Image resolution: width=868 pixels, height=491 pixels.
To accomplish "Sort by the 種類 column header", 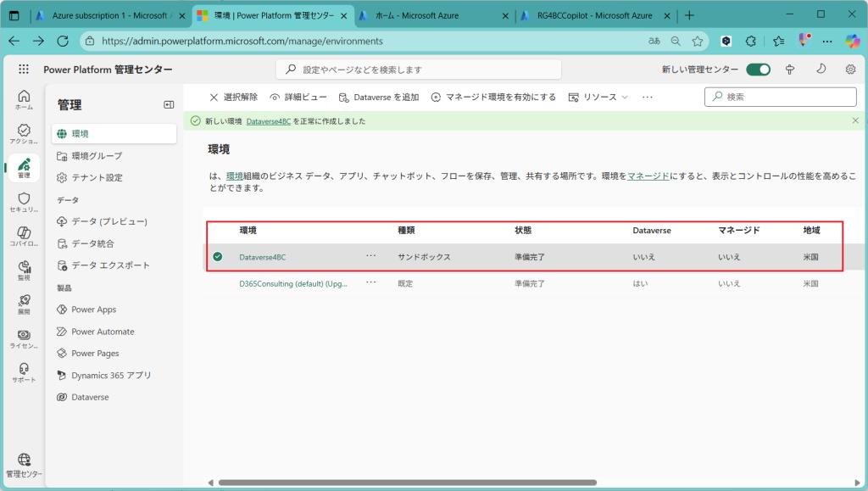I will point(406,231).
